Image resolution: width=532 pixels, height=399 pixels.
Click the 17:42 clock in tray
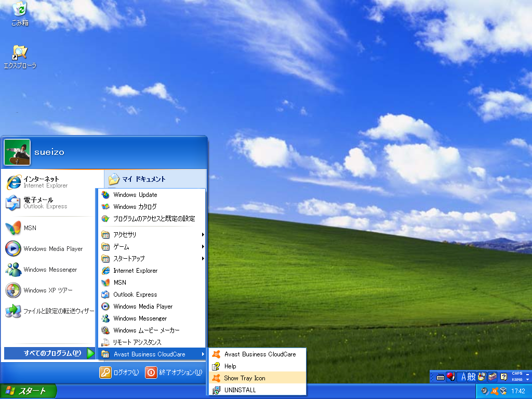click(518, 391)
